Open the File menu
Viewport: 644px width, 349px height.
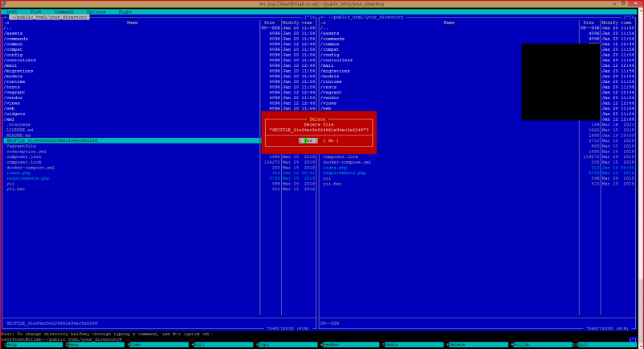click(36, 11)
